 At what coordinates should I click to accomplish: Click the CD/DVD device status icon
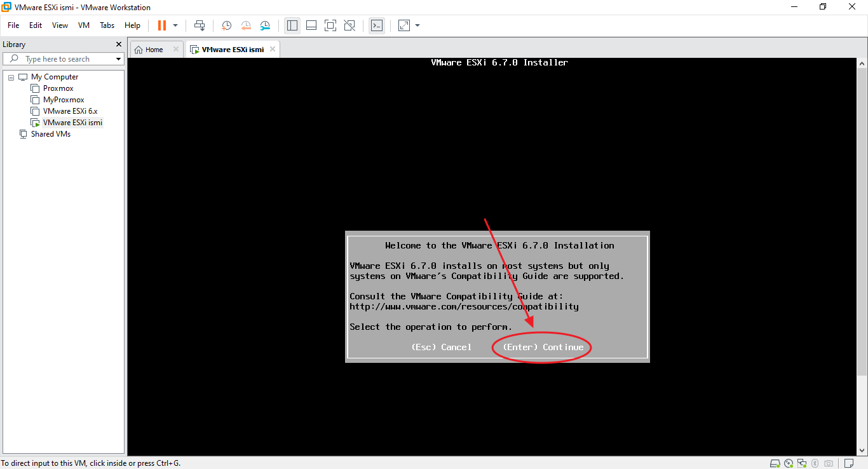coord(788,463)
